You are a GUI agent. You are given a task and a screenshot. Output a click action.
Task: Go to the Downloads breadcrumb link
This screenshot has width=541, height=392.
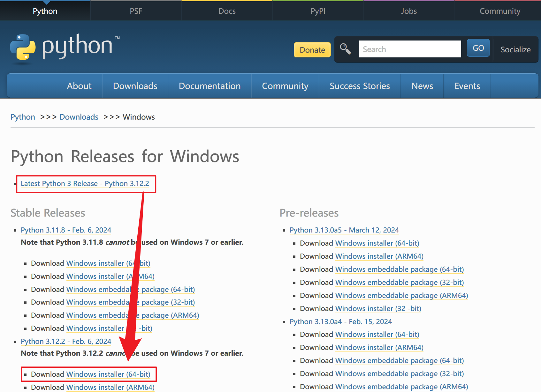(79, 117)
